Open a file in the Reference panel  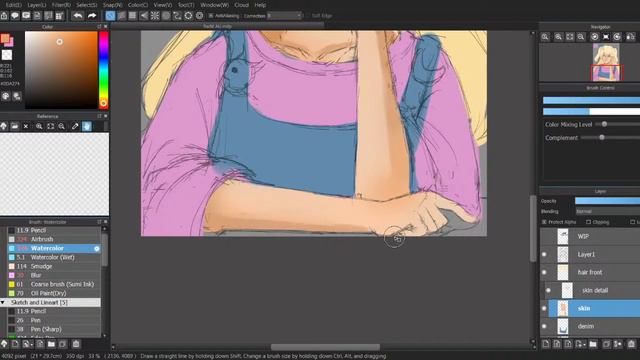15,126
